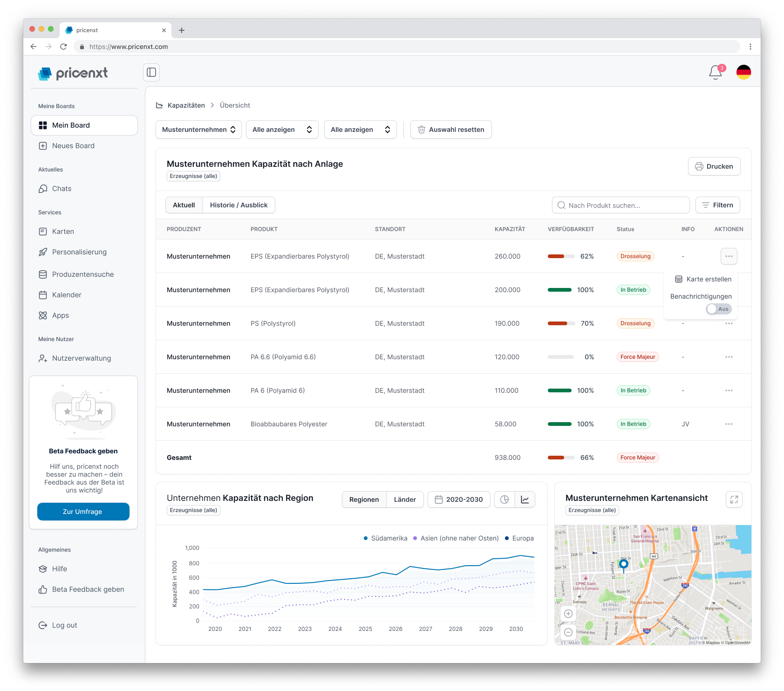Viewport: 784px width, 691px height.
Task: Choose Karte erstellen from the popup menu
Action: (x=703, y=279)
